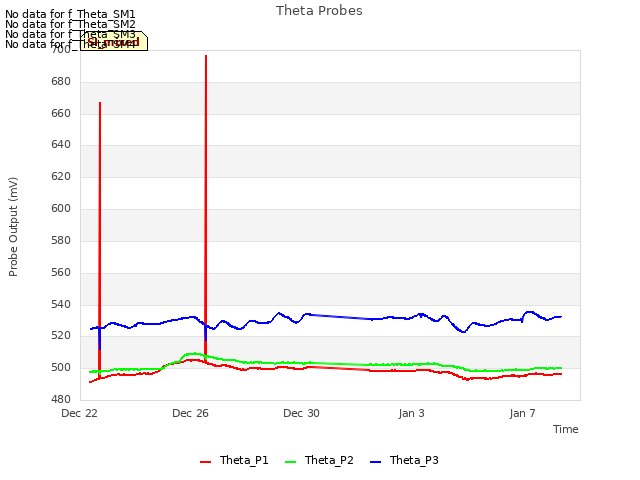Click the yellow annotation flag label

(x=114, y=41)
